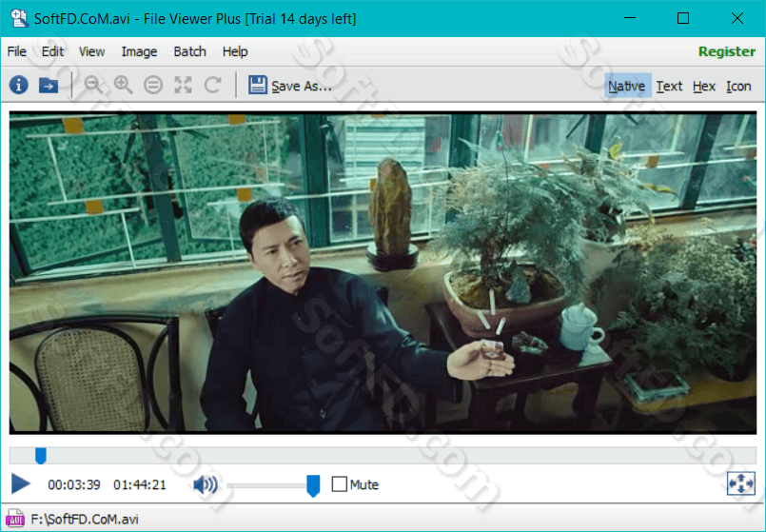Image resolution: width=766 pixels, height=532 pixels.
Task: Click the actual size zoom icon
Action: 153,85
